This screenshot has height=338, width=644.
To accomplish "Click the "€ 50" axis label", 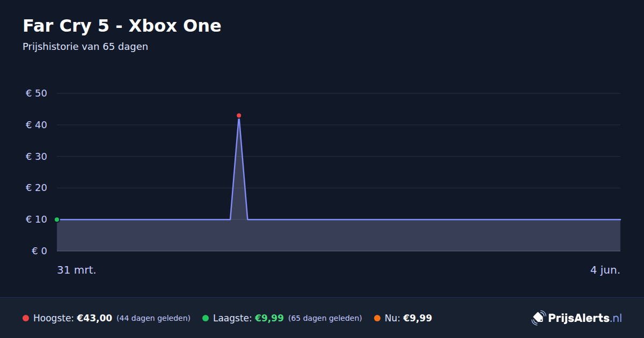I will [36, 93].
